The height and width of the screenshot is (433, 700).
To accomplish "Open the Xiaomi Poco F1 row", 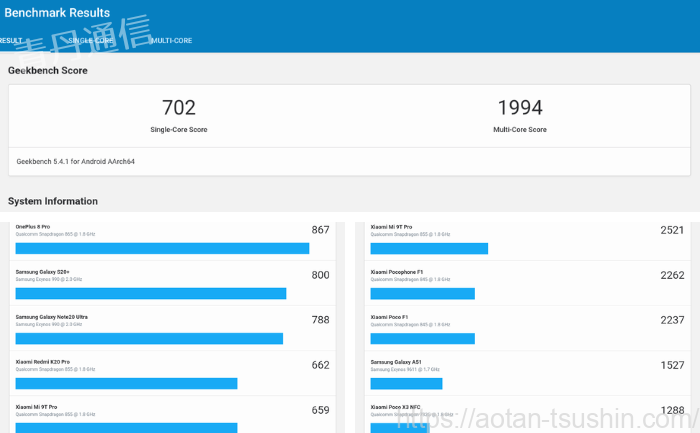I will [389, 317].
